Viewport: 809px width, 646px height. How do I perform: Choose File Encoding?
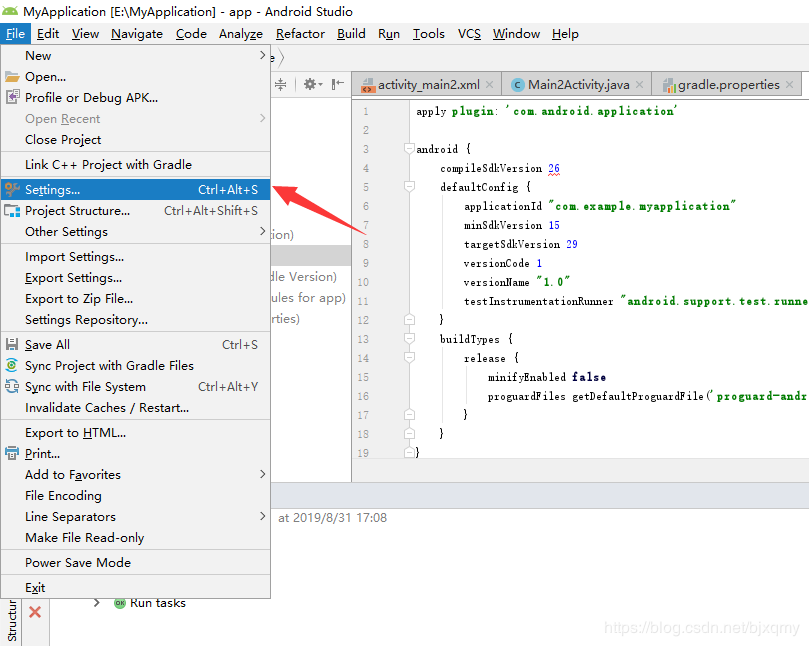[135, 496]
